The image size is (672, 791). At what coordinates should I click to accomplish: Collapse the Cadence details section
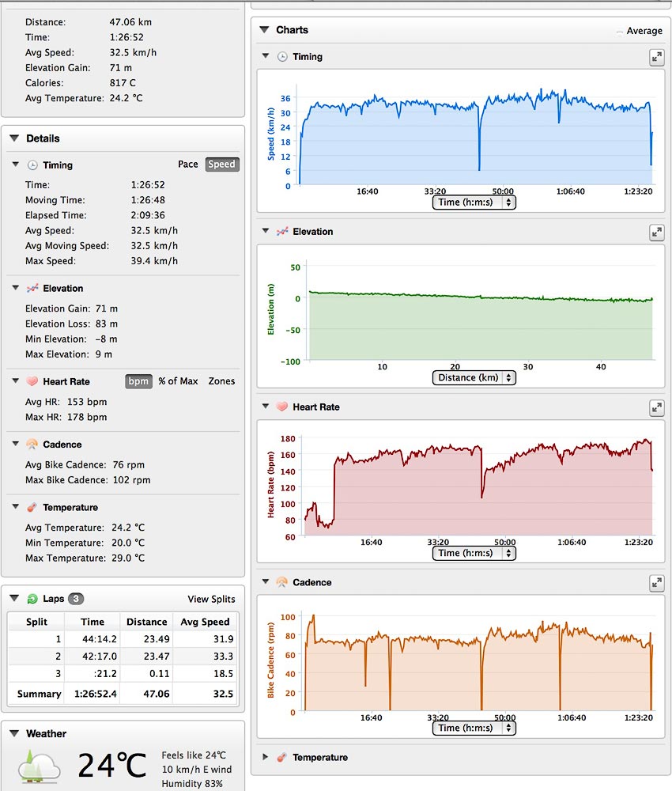[16, 444]
